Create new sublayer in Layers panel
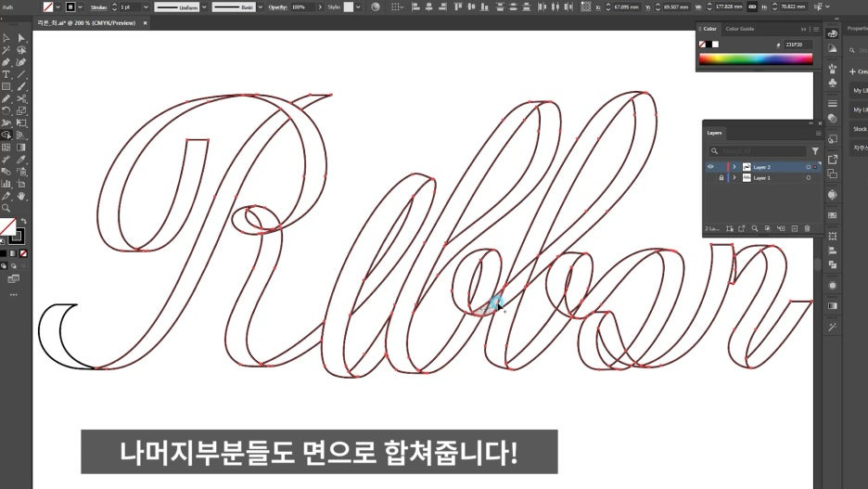This screenshot has width=868, height=489. 781,228
